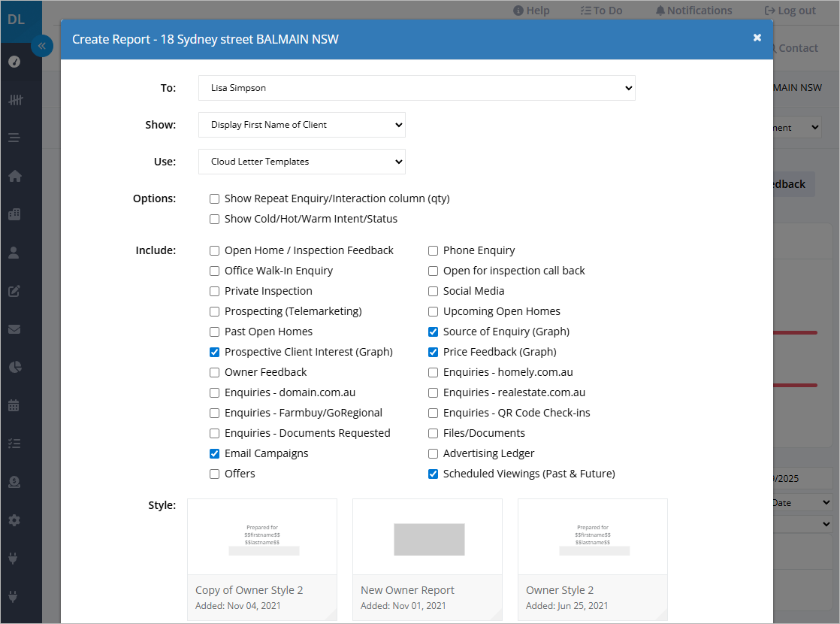Image resolution: width=840 pixels, height=624 pixels.
Task: Open the checklist tasks icon in sidebar
Action: point(14,444)
